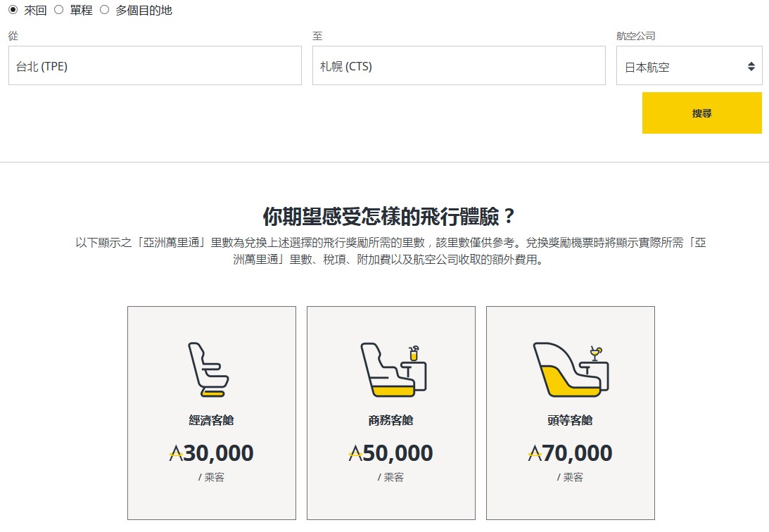Click the first class seat icon
The width and height of the screenshot is (769, 532).
[571, 369]
